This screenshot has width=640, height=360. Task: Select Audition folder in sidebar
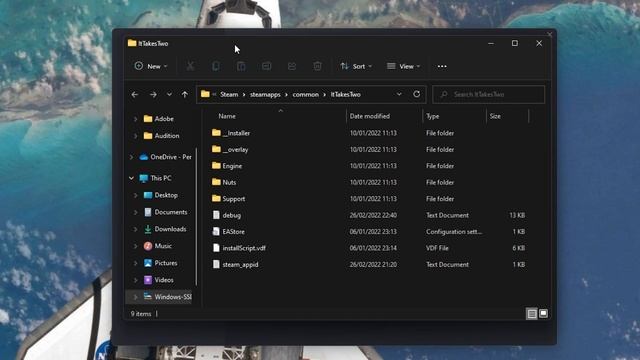click(167, 136)
